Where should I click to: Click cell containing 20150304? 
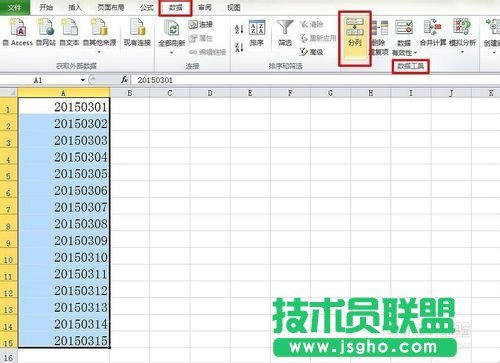tap(64, 156)
